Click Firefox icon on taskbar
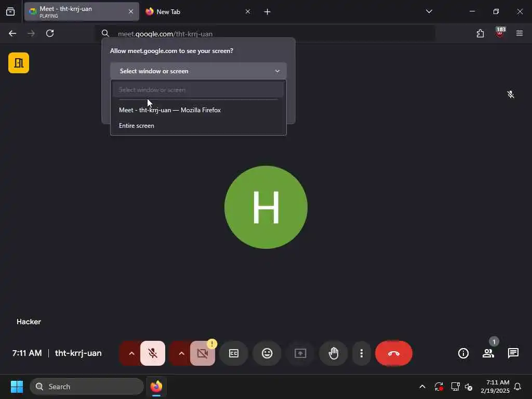532x399 pixels. click(156, 387)
